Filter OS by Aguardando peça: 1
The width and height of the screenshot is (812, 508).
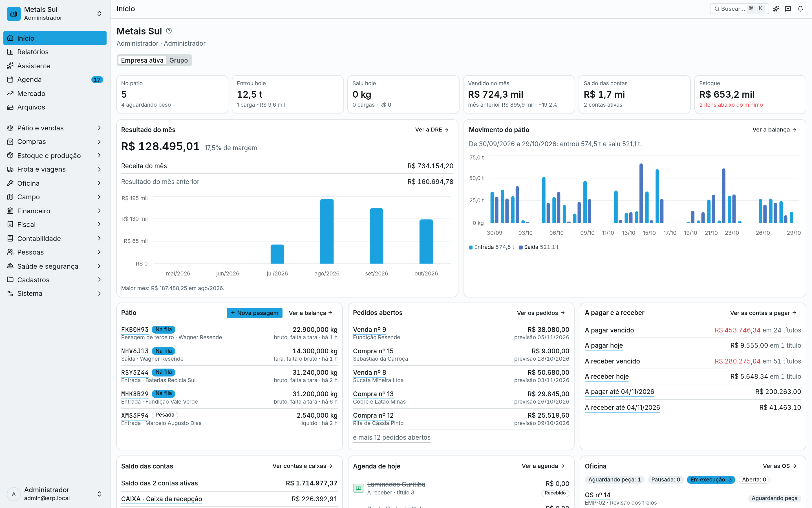point(614,479)
